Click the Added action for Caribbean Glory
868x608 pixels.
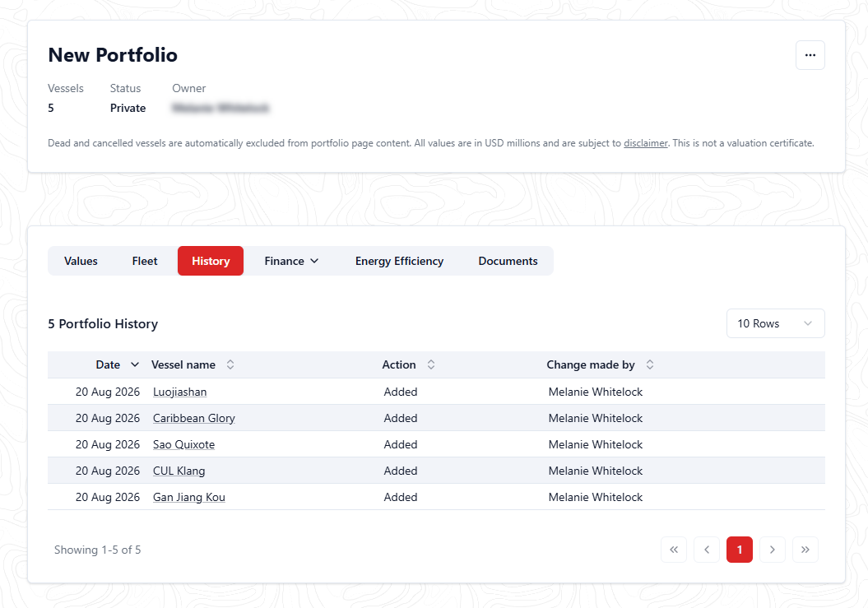(x=400, y=418)
